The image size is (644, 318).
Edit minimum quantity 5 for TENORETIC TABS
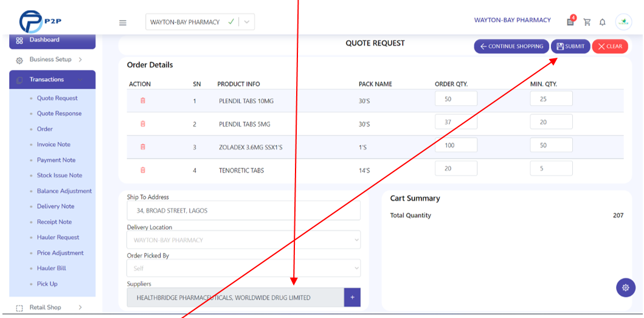click(551, 168)
